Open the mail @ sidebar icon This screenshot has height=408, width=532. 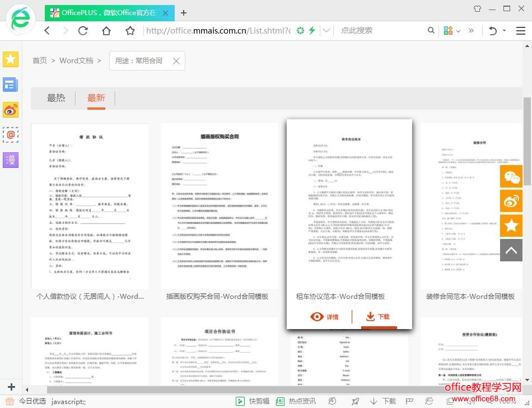(11, 135)
